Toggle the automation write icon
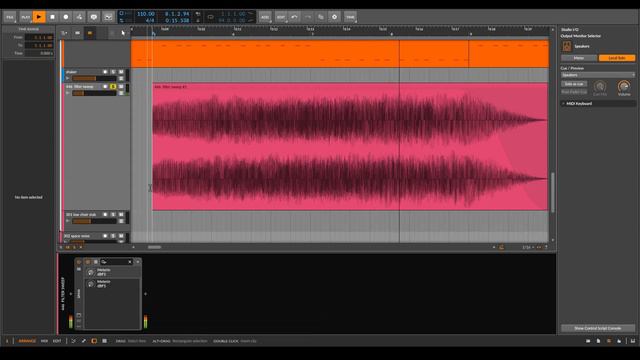The height and width of the screenshot is (360, 640). tap(79, 17)
